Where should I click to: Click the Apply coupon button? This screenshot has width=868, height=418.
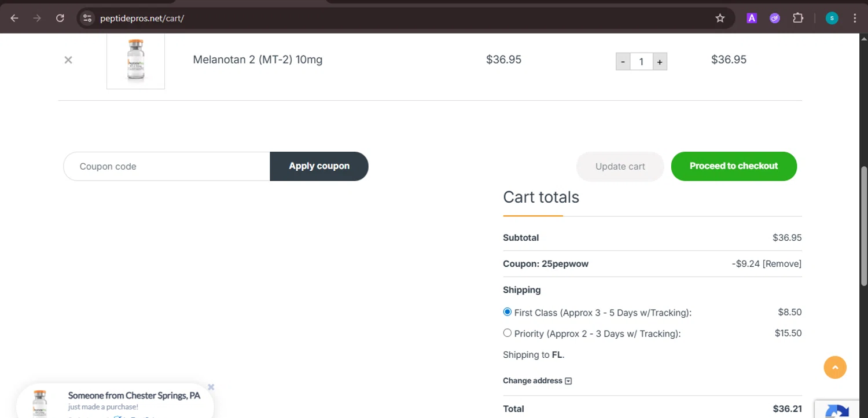(319, 166)
